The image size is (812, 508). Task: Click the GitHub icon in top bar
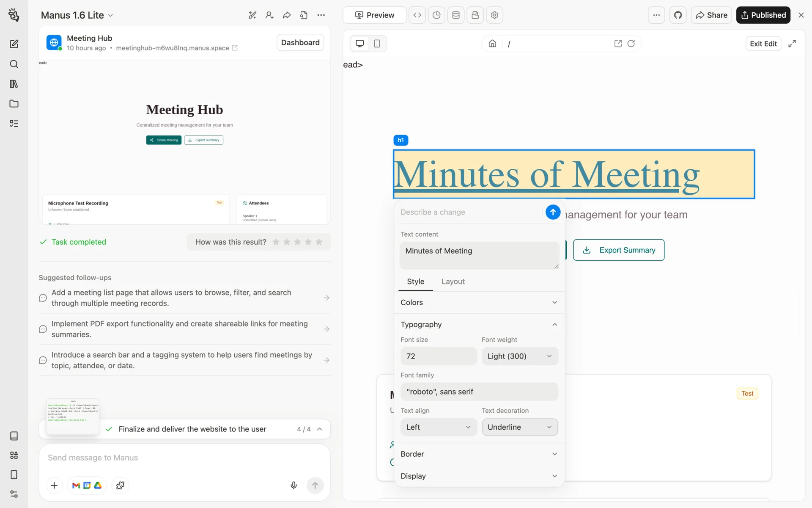pyautogui.click(x=678, y=15)
